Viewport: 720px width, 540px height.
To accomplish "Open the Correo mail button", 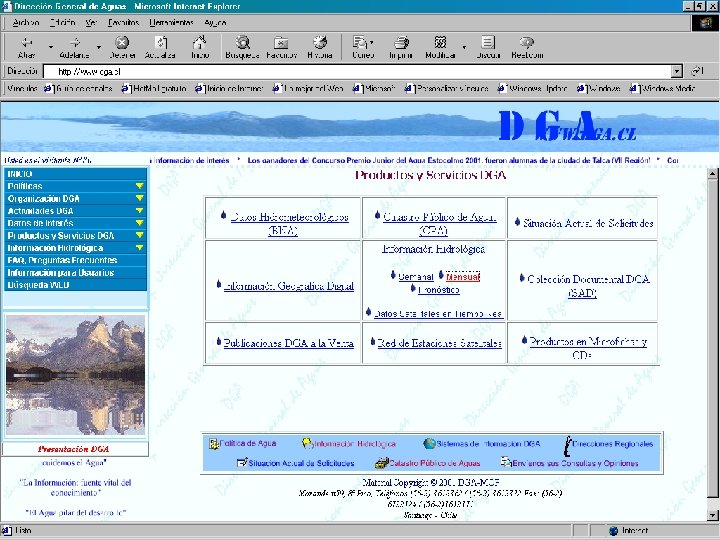I will (363, 47).
